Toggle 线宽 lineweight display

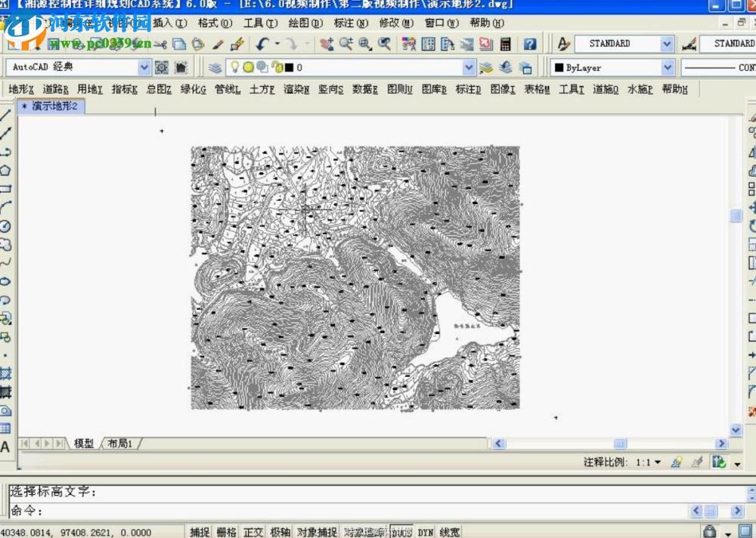click(x=450, y=532)
